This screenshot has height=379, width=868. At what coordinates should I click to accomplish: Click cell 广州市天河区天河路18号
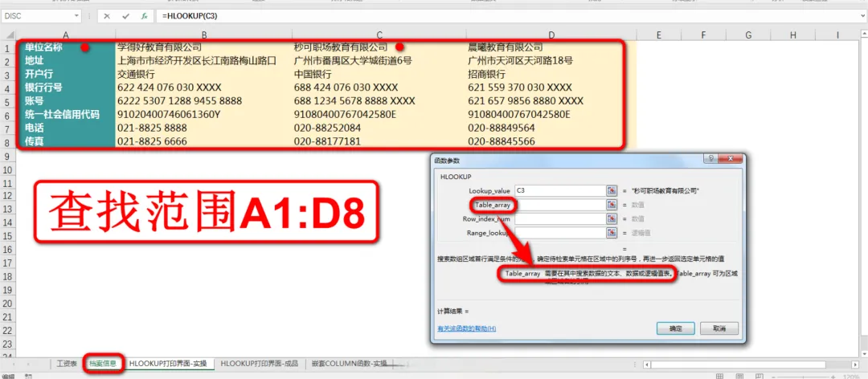click(x=551, y=61)
